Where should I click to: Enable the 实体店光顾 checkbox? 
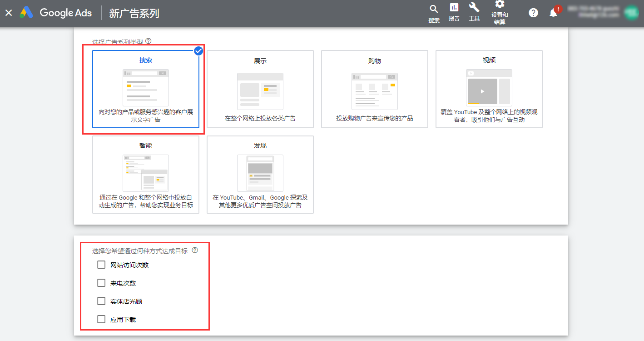[x=101, y=301]
